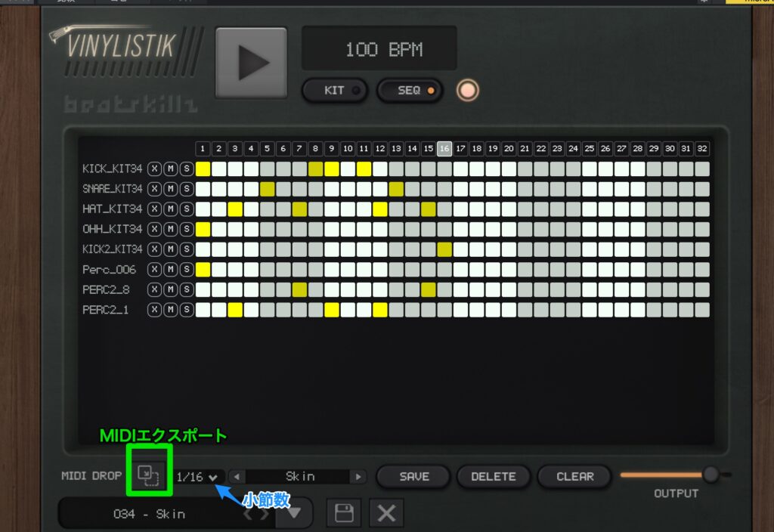The height and width of the screenshot is (532, 774).
Task: Go to next pattern with right arrow
Action: pos(358,477)
